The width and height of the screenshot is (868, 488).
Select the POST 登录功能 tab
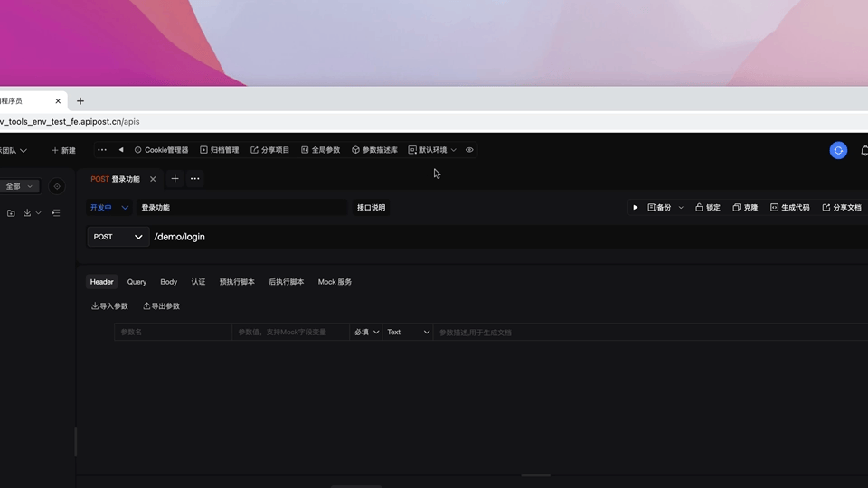[115, 179]
